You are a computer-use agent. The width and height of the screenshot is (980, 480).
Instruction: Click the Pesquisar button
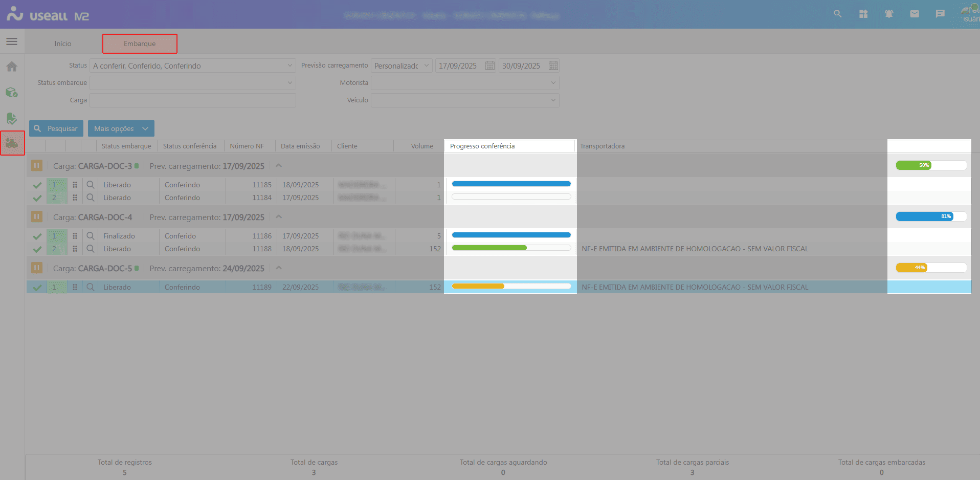click(x=56, y=129)
